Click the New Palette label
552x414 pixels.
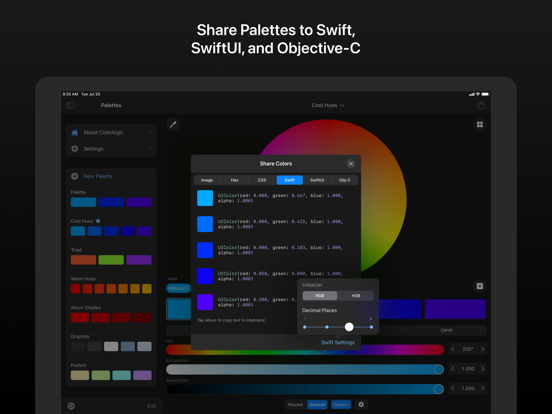(98, 176)
